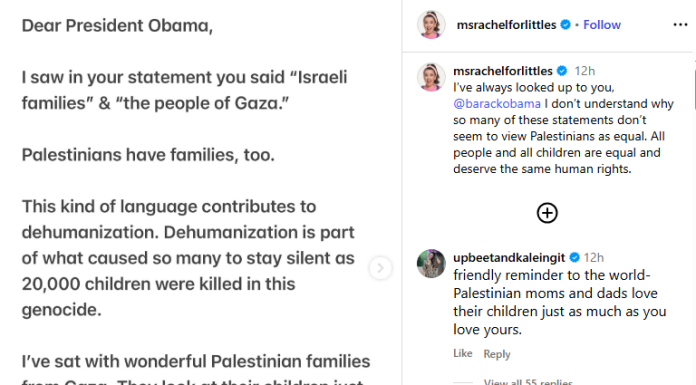The width and height of the screenshot is (696, 385).
Task: Open the upbeetandkaleingit username link
Action: (x=509, y=258)
